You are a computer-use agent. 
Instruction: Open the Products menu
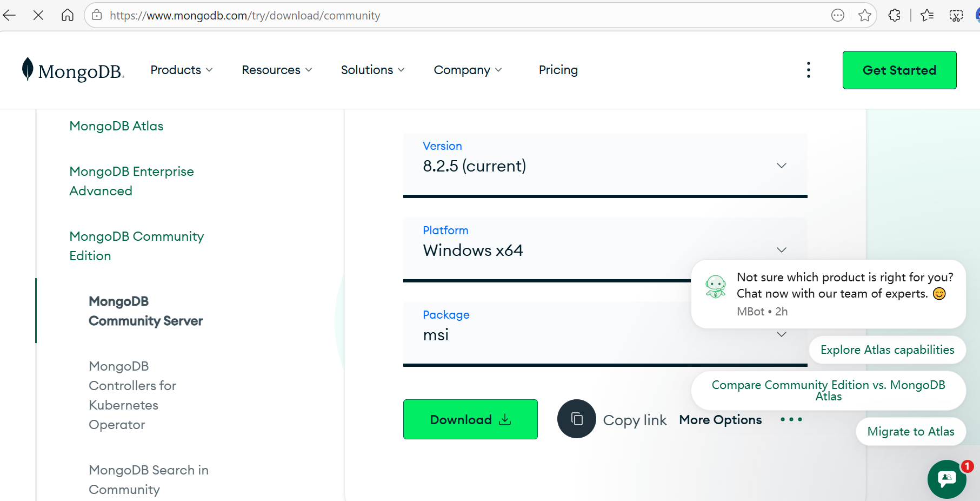(x=182, y=70)
